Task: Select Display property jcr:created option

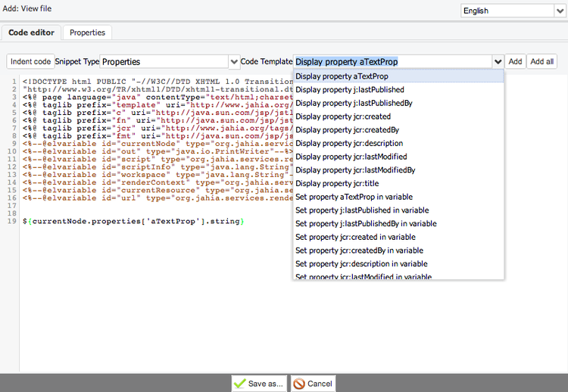Action: (398, 117)
